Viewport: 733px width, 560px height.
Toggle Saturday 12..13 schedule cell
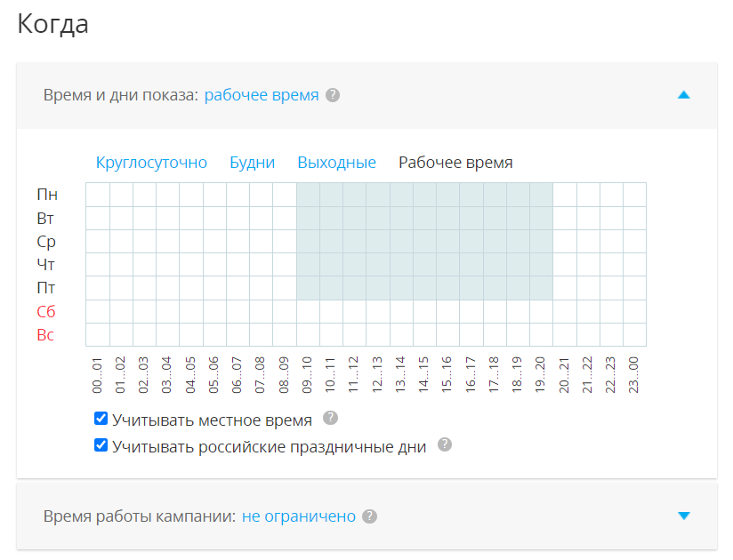[x=378, y=311]
